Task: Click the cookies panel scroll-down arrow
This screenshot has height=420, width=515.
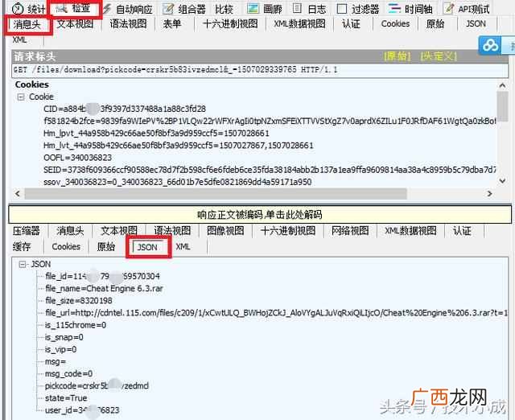Action: pyautogui.click(x=502, y=180)
